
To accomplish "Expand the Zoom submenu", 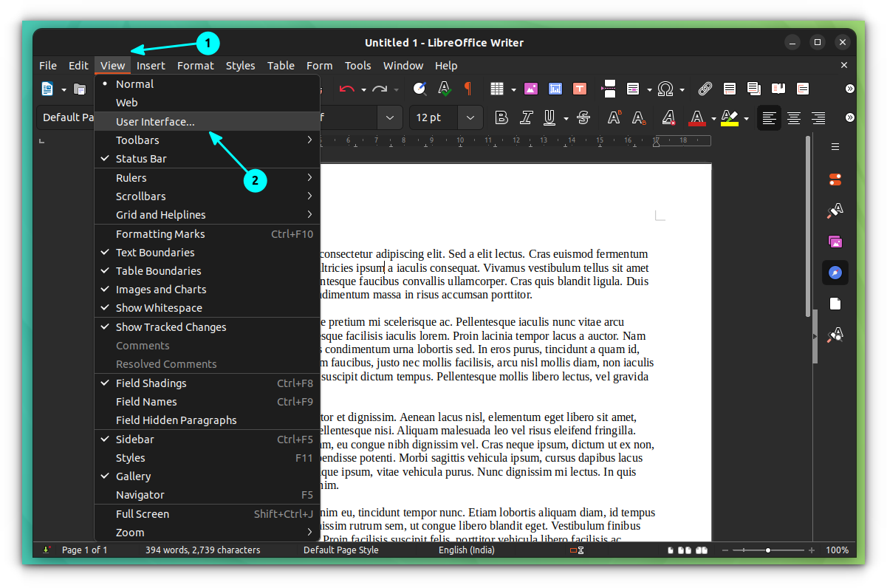I will (207, 533).
